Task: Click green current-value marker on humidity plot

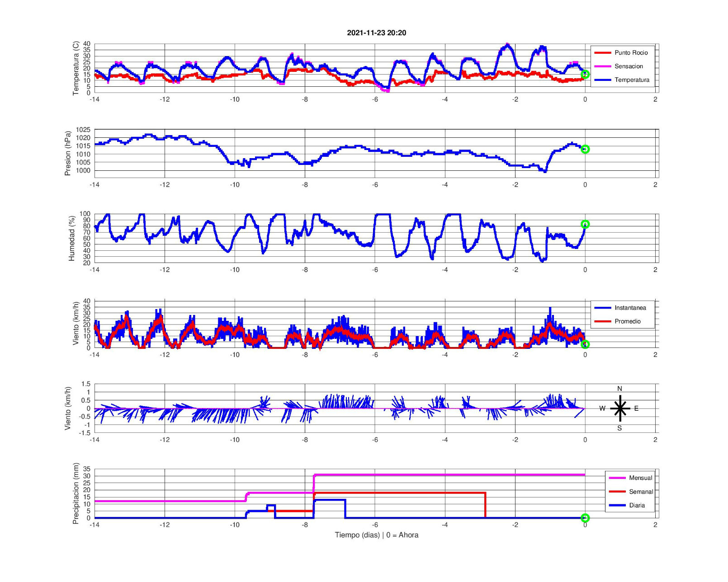Action: coord(585,224)
